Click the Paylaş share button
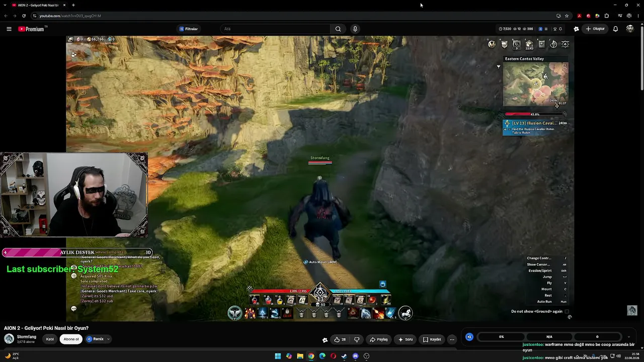This screenshot has width=644, height=362. pos(379,339)
